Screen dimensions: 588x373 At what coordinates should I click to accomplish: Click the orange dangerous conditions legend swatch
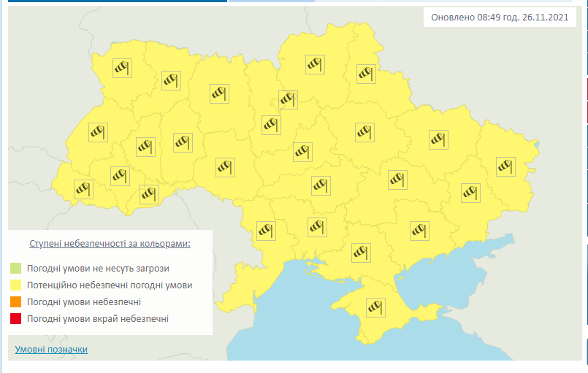click(x=16, y=301)
